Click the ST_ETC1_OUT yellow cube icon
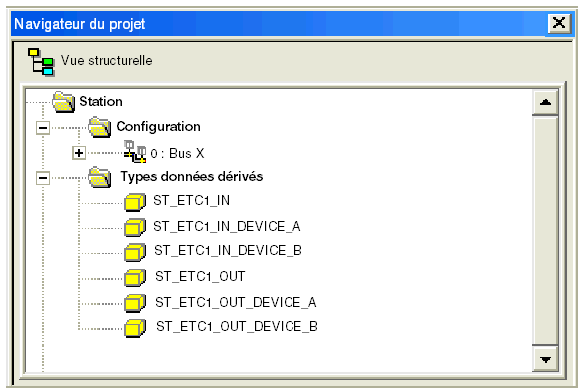Image resolution: width=583 pixels, height=389 pixels. [x=135, y=278]
